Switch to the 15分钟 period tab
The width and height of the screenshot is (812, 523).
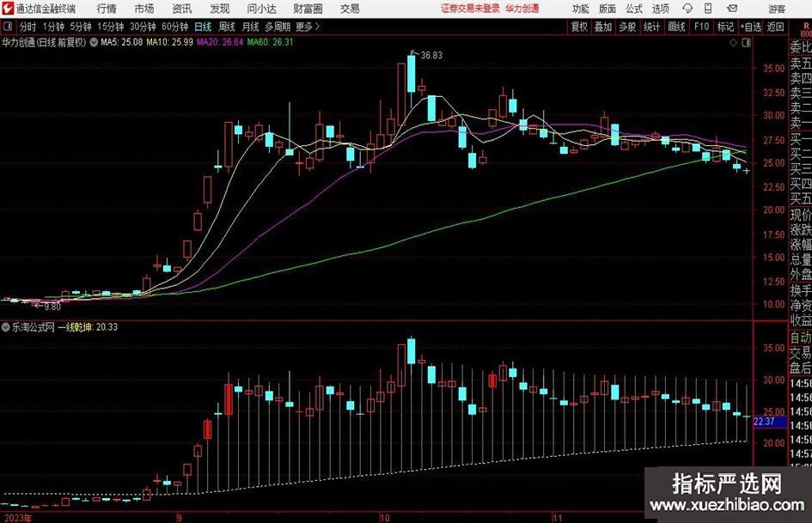[111, 27]
